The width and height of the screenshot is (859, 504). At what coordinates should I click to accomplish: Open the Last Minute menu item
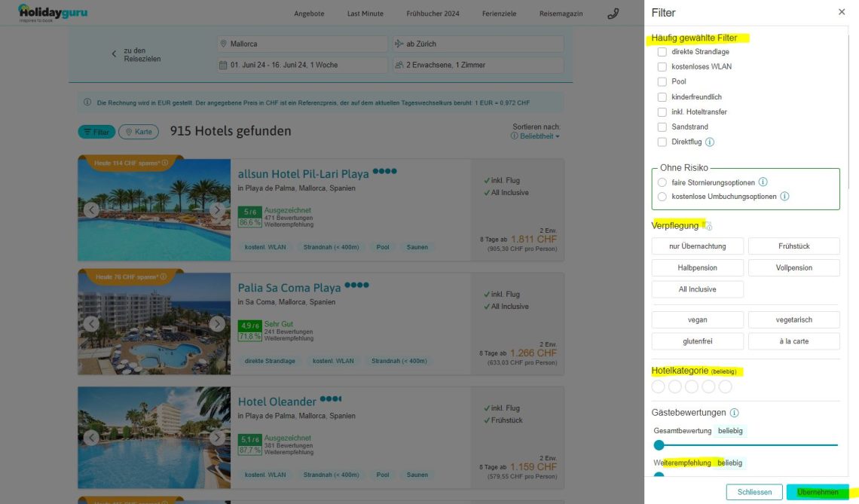pyautogui.click(x=365, y=14)
